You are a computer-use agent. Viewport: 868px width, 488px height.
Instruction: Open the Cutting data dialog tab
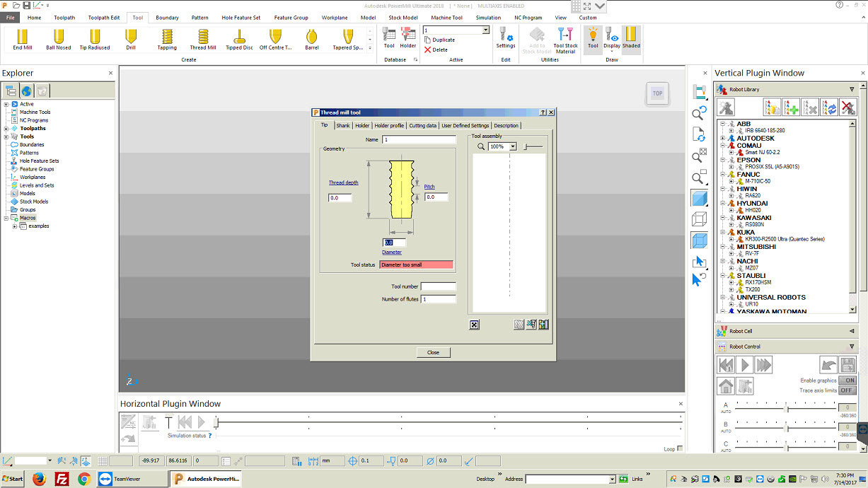click(423, 125)
